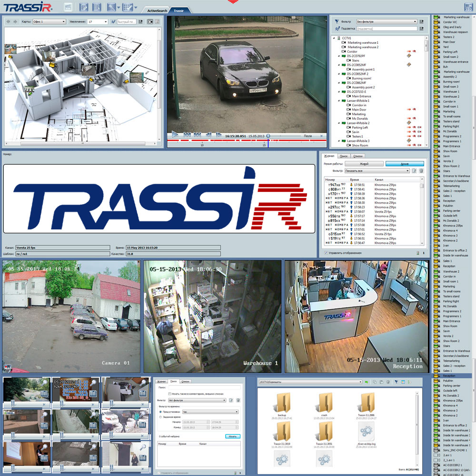Click the camera icon beside Main Door
The image size is (476, 476).
coord(348,110)
